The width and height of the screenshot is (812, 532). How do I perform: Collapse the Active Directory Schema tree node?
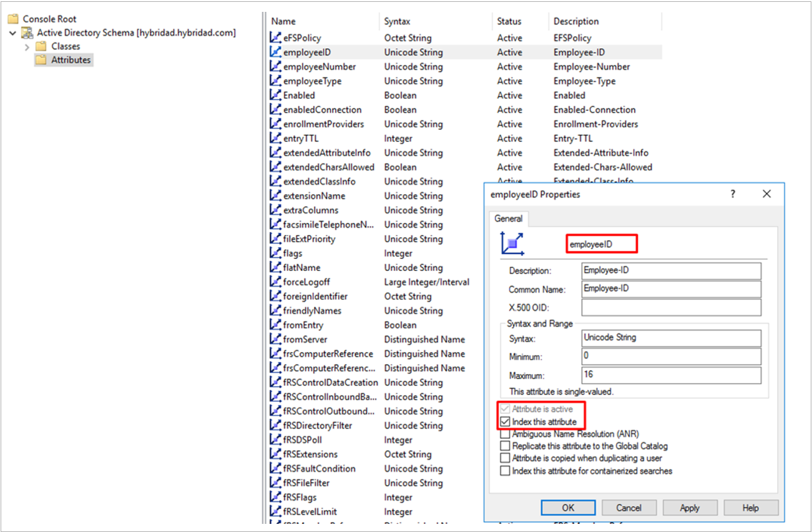[13, 32]
